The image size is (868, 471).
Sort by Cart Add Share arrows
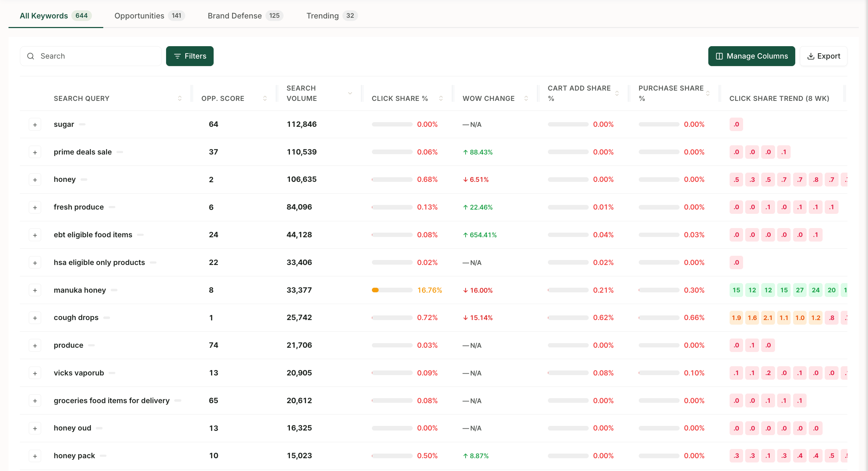click(617, 93)
